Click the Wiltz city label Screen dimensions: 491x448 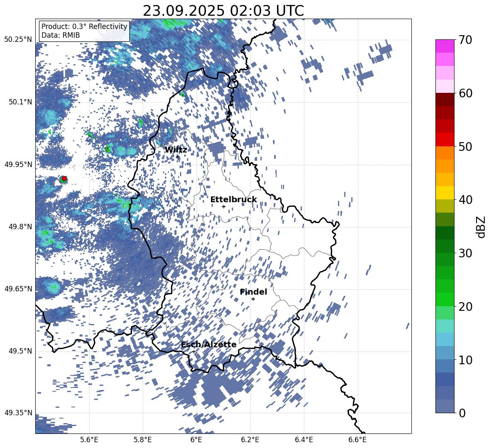[x=176, y=150]
